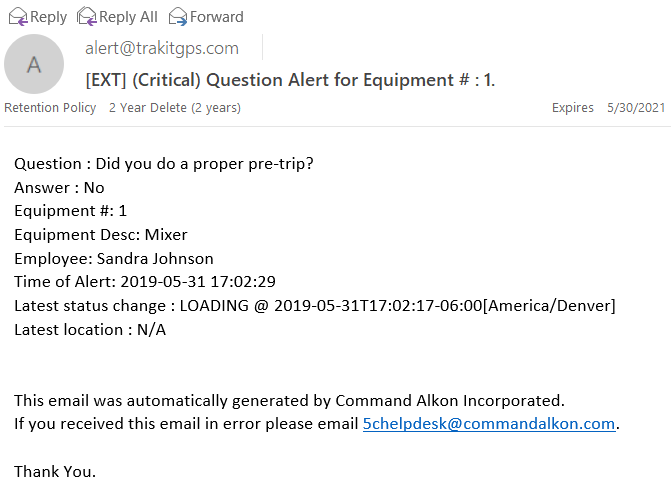Screen dimensions: 671x494
Task: Click the Employee: Sandra Johnson line
Action: (114, 259)
